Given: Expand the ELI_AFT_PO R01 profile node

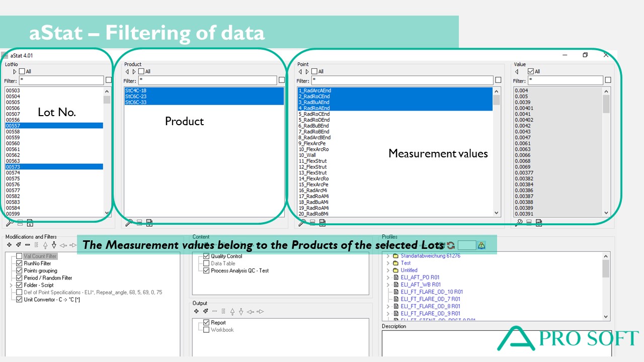Looking at the screenshot, I should coord(388,278).
